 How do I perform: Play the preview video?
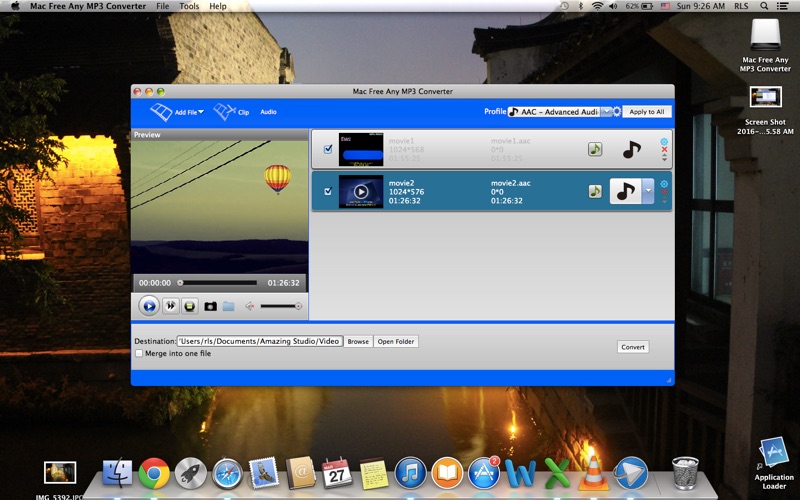pyautogui.click(x=149, y=306)
